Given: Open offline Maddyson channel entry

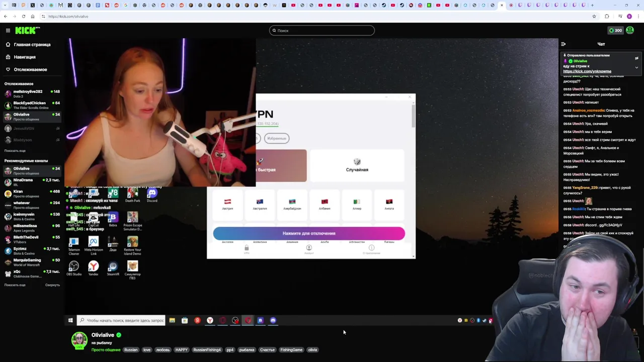Looking at the screenshot, I should coord(32,140).
